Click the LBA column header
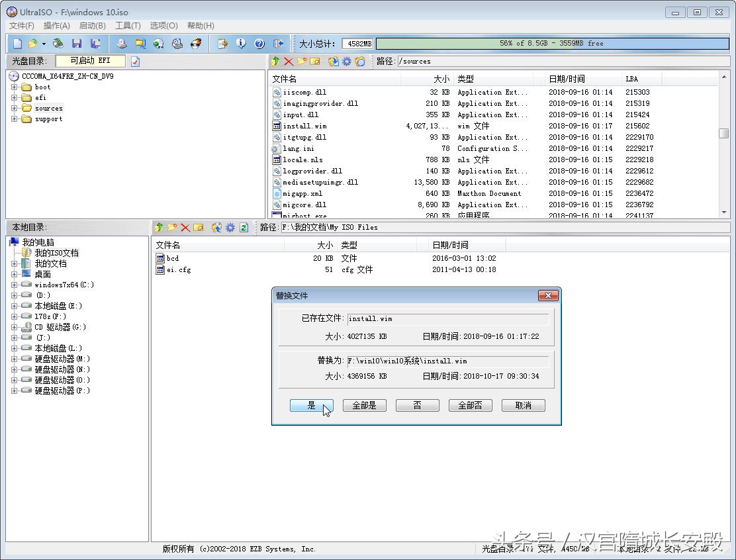Screen dimensions: 736x560 (641, 79)
